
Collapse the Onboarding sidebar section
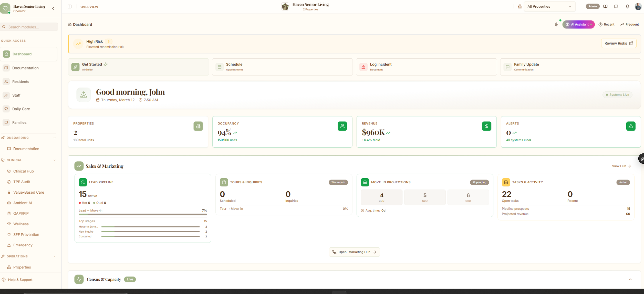(54, 138)
